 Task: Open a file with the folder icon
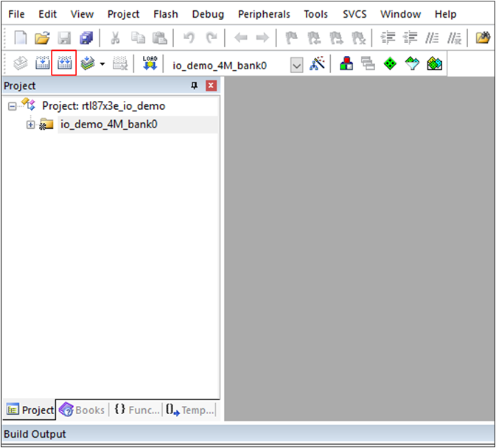(x=42, y=38)
